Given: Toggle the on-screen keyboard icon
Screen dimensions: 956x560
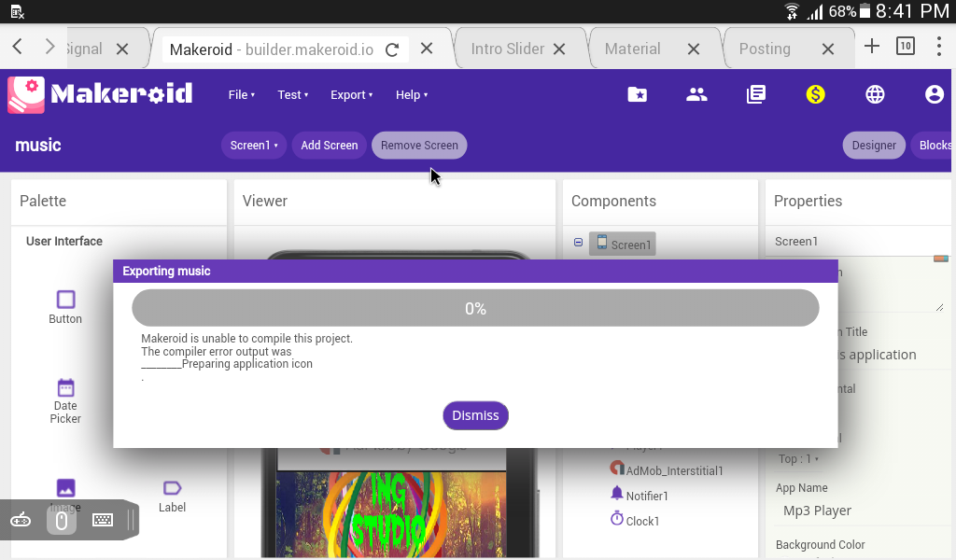Looking at the screenshot, I should point(103,520).
